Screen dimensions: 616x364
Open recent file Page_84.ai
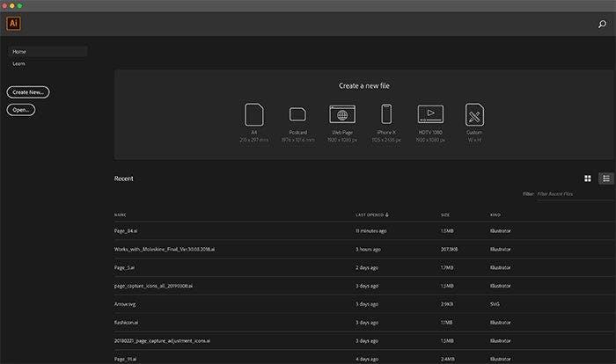pyautogui.click(x=127, y=230)
